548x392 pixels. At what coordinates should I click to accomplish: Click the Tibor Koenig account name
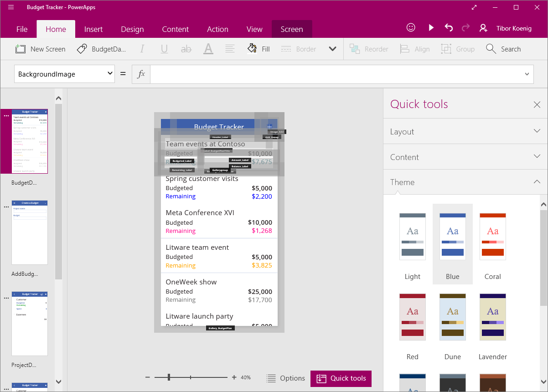point(514,28)
